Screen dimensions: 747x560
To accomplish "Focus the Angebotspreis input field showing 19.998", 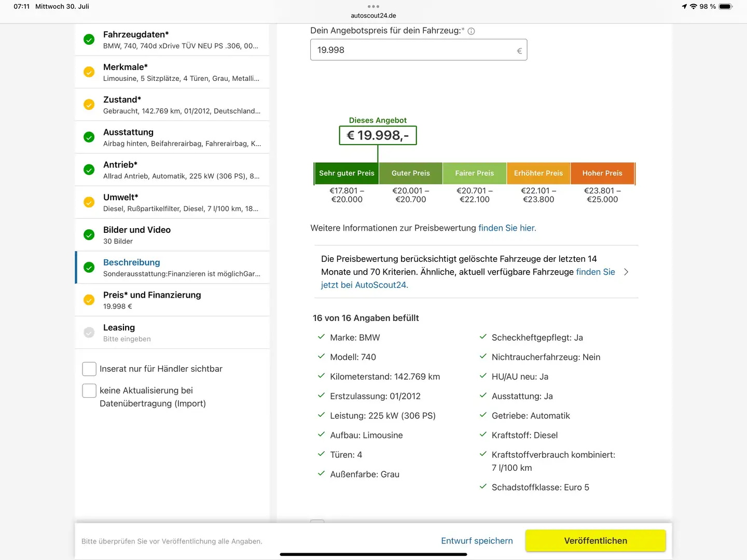I will (x=419, y=50).
